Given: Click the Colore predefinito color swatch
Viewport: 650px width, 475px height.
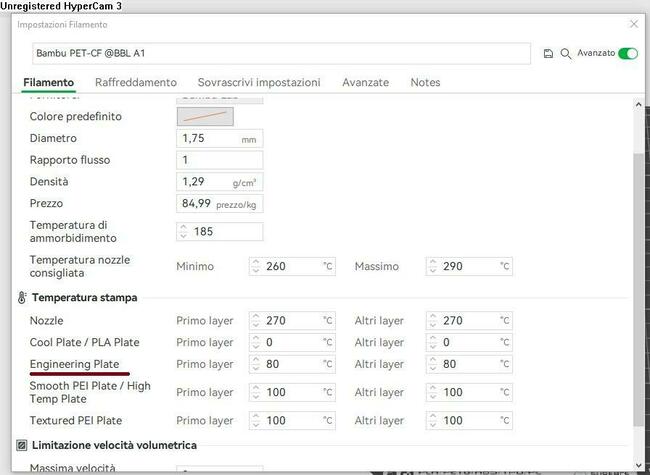Looking at the screenshot, I should point(205,117).
